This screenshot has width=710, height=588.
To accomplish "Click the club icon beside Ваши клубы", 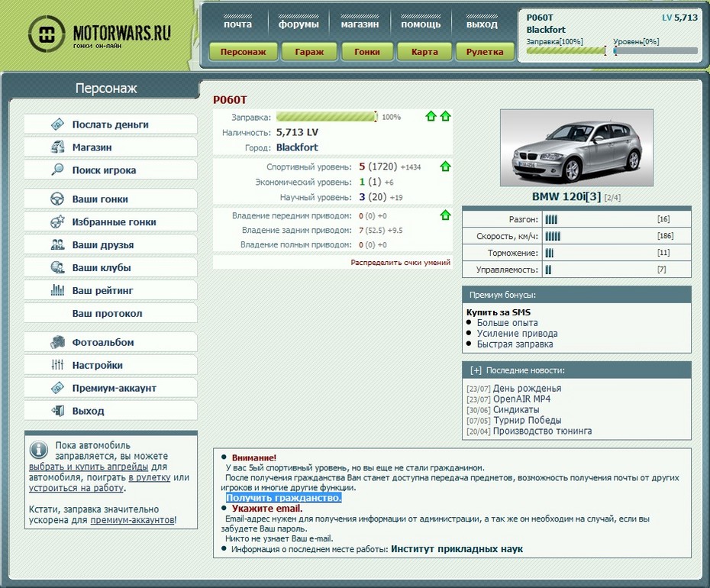I will (x=57, y=267).
